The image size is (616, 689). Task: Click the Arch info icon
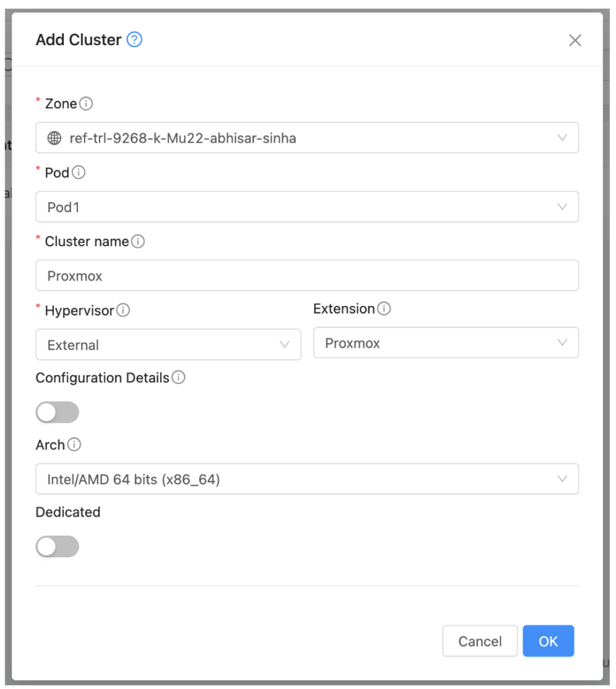pyautogui.click(x=73, y=445)
